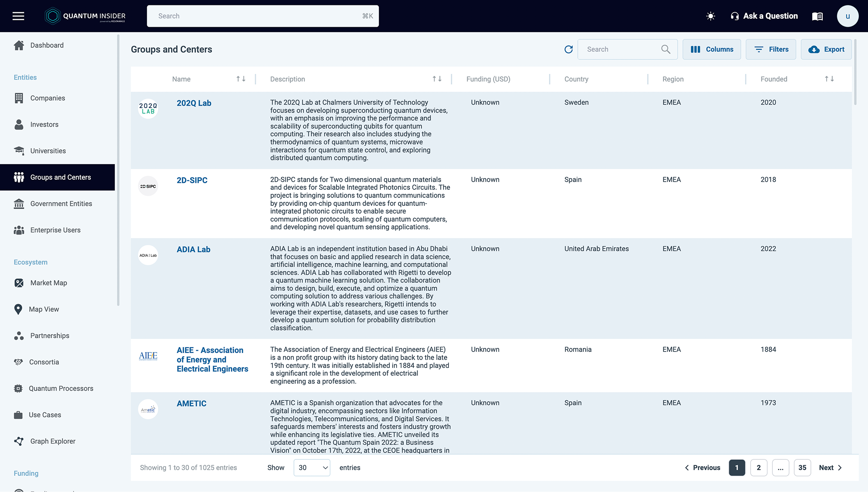Click the Government Entities bank icon

point(19,204)
